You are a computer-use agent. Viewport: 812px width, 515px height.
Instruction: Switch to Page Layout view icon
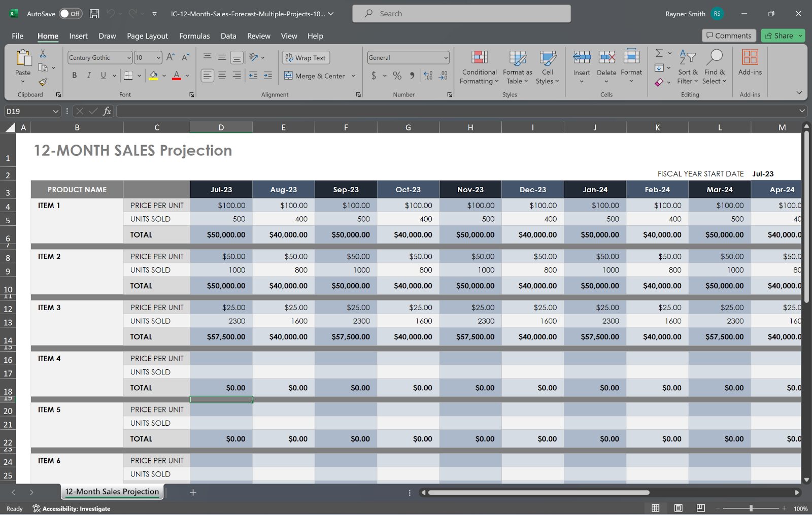click(x=678, y=508)
